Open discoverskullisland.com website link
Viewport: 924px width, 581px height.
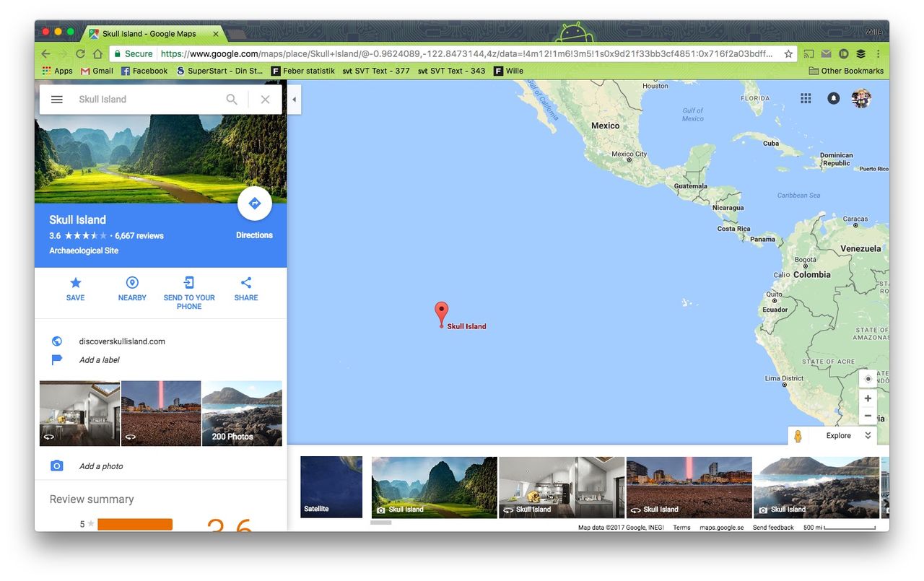122,341
